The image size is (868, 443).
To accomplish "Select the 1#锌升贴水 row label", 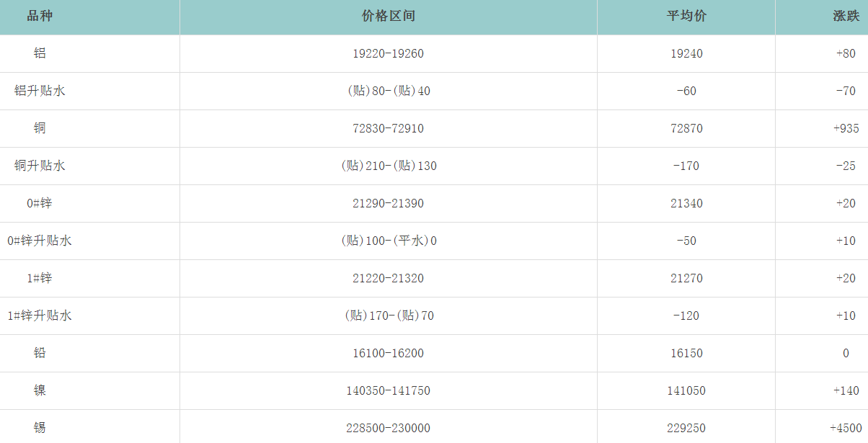I will click(x=40, y=316).
